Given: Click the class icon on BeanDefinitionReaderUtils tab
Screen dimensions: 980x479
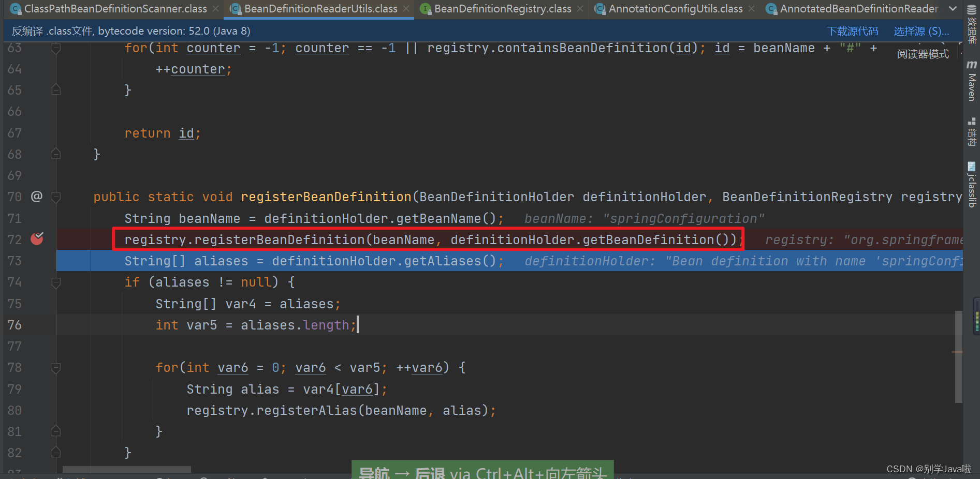Looking at the screenshot, I should pyautogui.click(x=236, y=9).
